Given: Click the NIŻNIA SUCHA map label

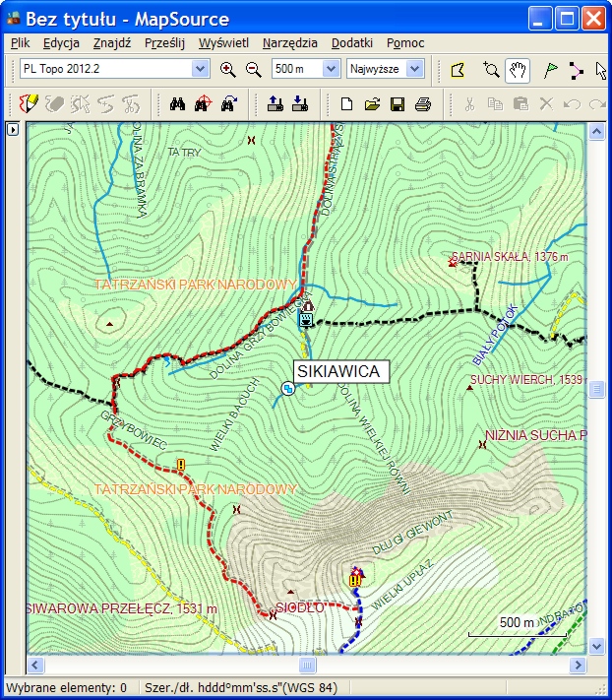Looking at the screenshot, I should pyautogui.click(x=535, y=436).
